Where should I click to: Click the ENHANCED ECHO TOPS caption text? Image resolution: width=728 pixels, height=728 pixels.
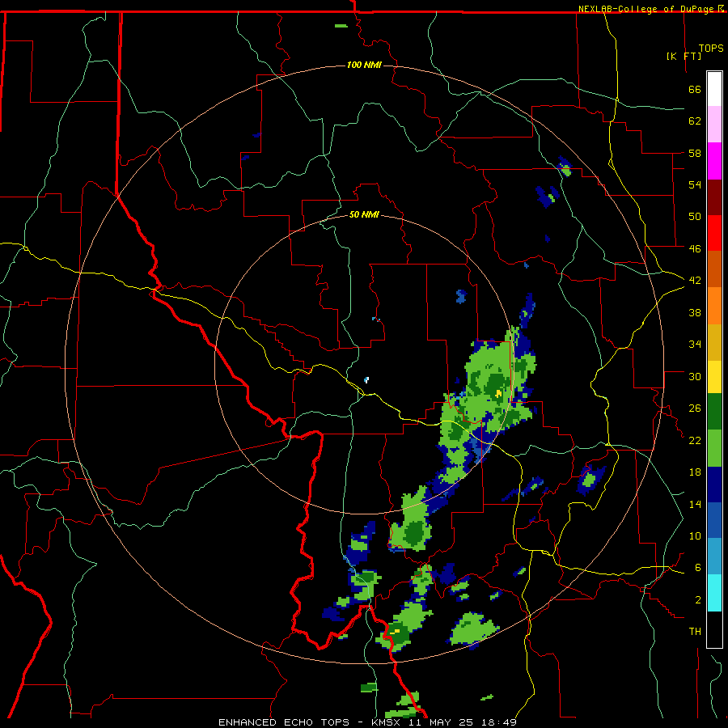(x=284, y=722)
